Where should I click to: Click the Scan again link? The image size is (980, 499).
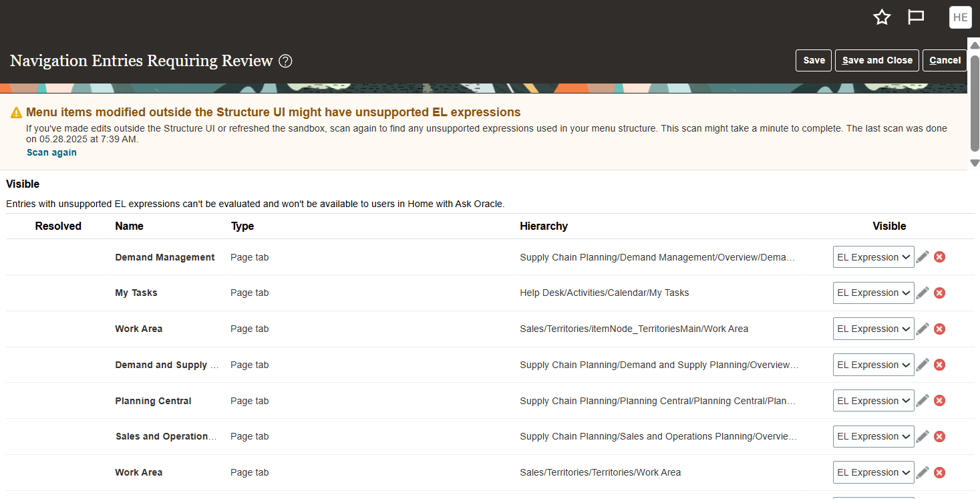click(51, 152)
